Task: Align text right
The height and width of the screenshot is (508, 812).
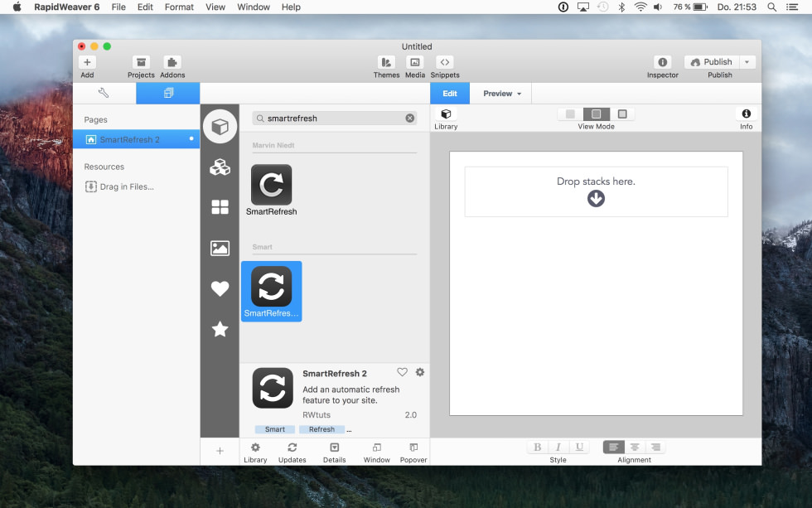Action: pyautogui.click(x=655, y=447)
